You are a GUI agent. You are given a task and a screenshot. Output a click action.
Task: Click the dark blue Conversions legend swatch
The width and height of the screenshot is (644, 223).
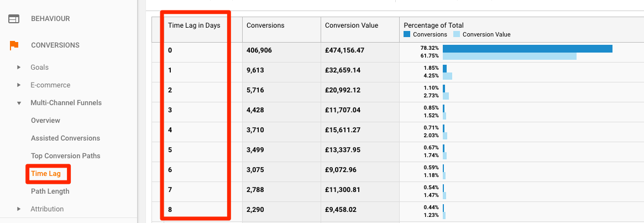point(407,34)
